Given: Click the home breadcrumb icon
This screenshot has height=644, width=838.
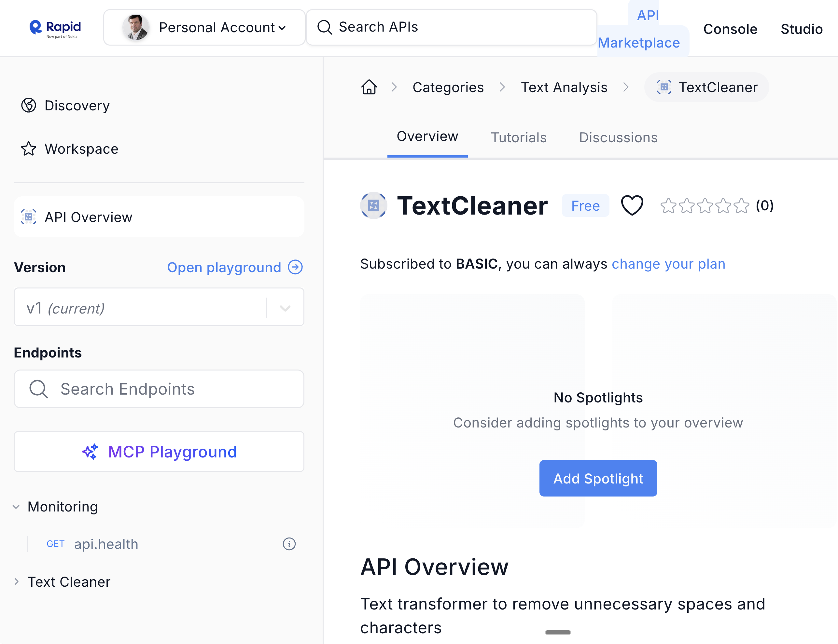Looking at the screenshot, I should point(369,87).
